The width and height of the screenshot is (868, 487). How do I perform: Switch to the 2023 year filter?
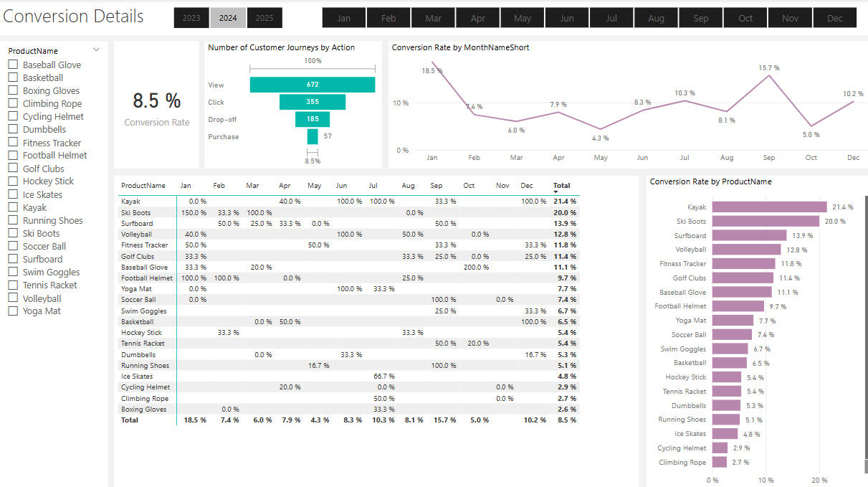[191, 18]
